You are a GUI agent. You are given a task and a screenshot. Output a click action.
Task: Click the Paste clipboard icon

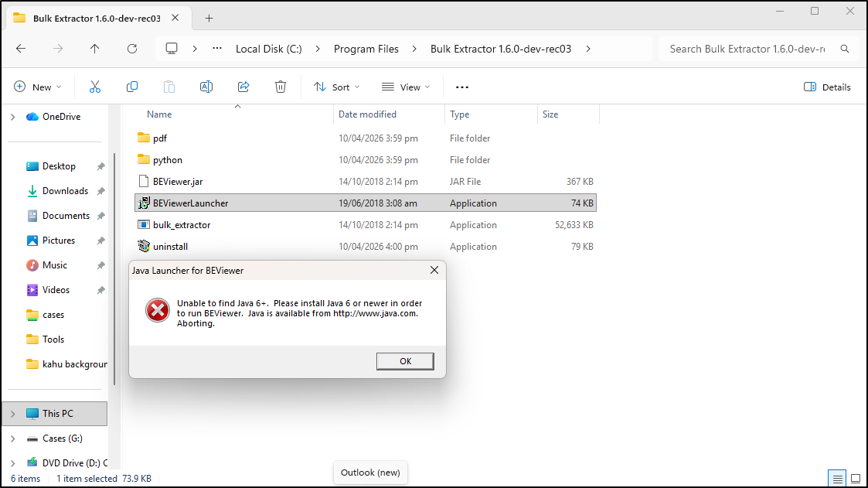(168, 87)
